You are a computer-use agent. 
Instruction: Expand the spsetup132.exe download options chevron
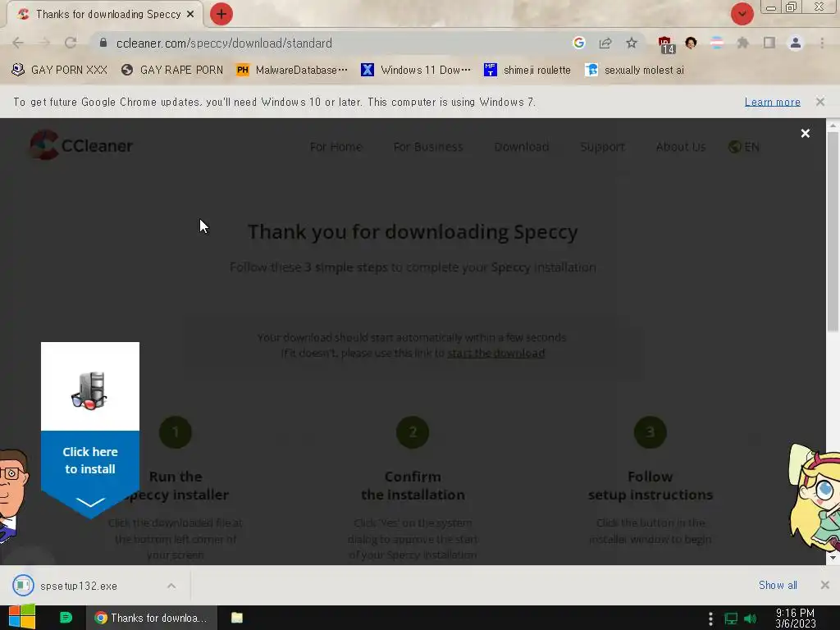tap(171, 586)
